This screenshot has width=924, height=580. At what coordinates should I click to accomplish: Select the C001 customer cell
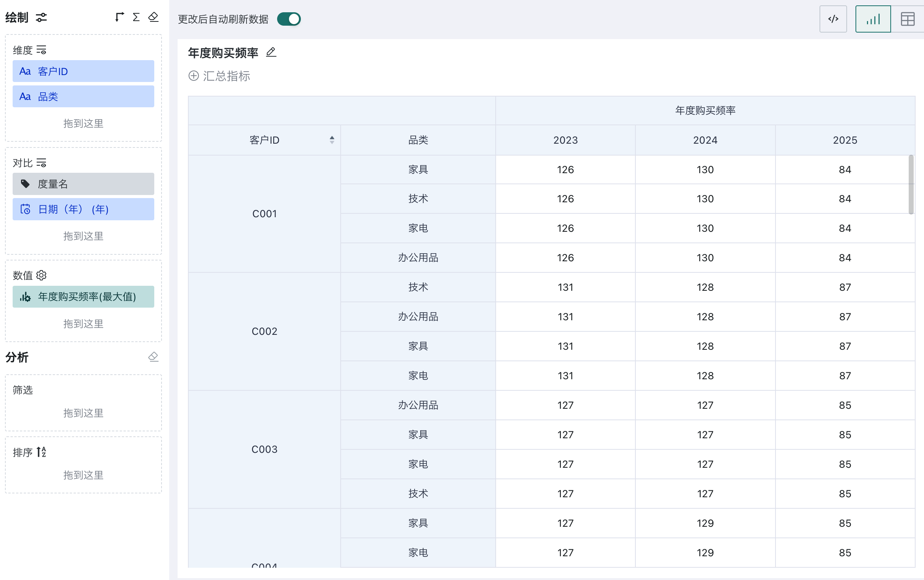pyautogui.click(x=264, y=214)
